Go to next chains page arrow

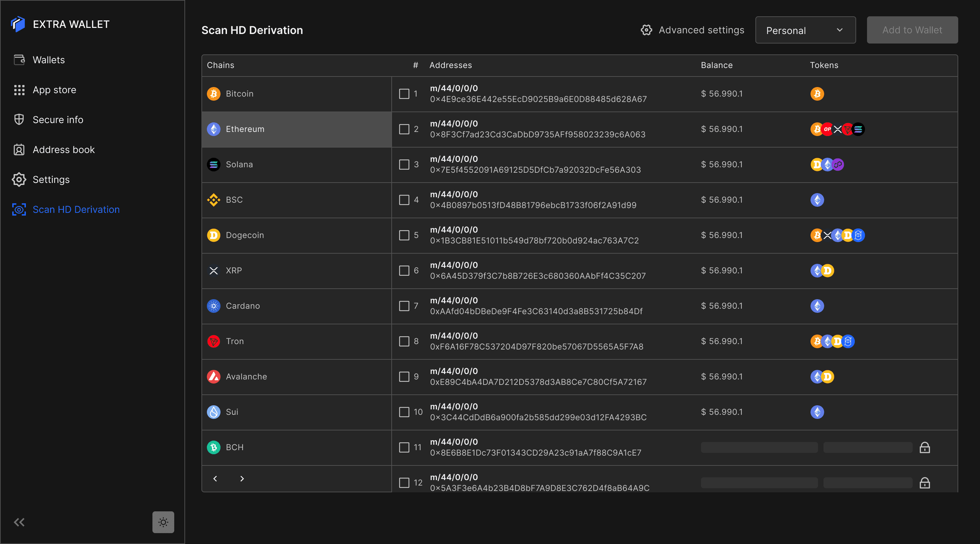pos(242,479)
